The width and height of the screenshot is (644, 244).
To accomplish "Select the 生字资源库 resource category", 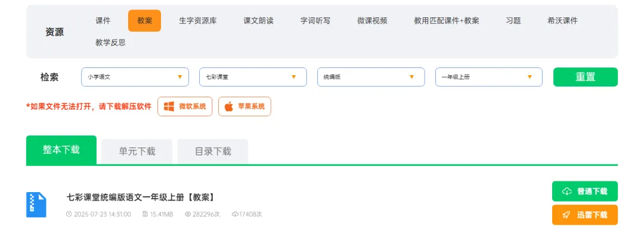I will (198, 20).
